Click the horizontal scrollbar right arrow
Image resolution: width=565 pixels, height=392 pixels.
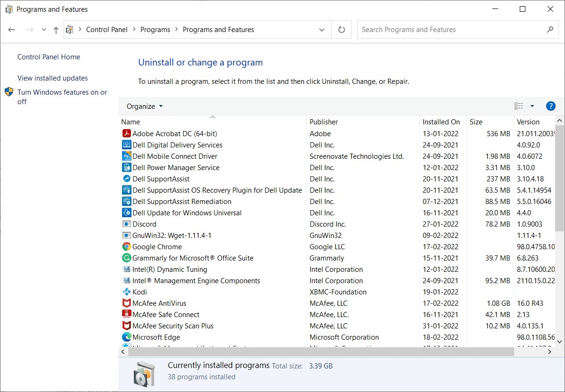(x=549, y=351)
